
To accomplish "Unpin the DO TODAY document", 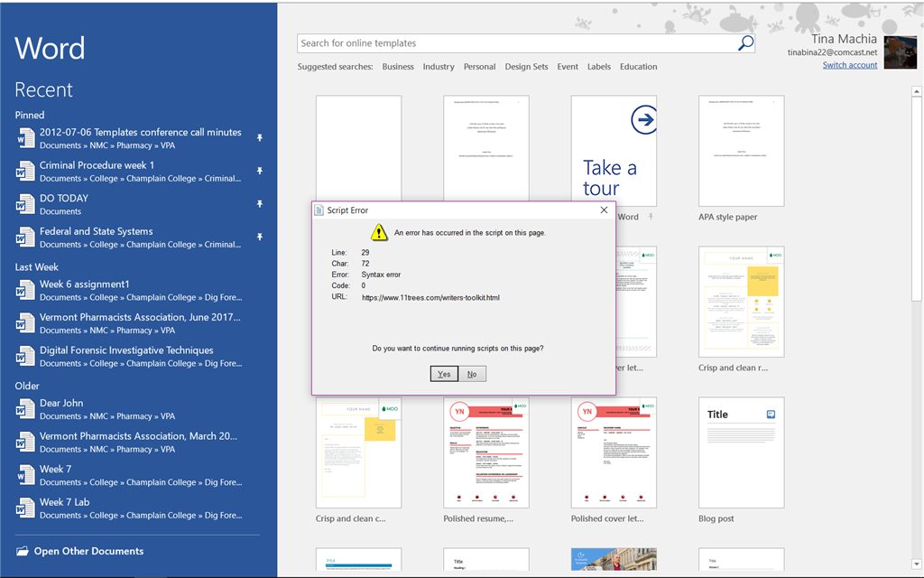I will [x=259, y=204].
